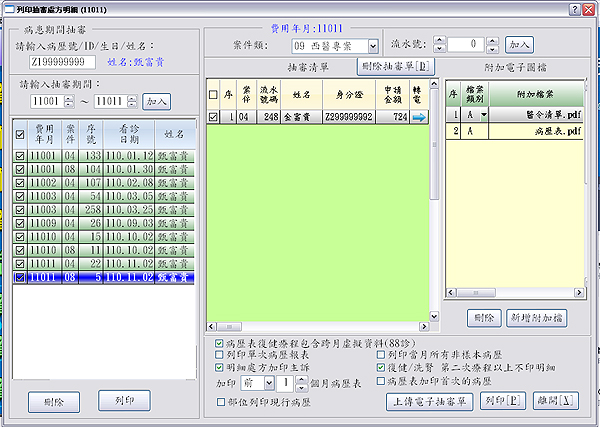This screenshot has width=600, height=427.
Task: Open the 案件類 dropdown list
Action: [372, 45]
